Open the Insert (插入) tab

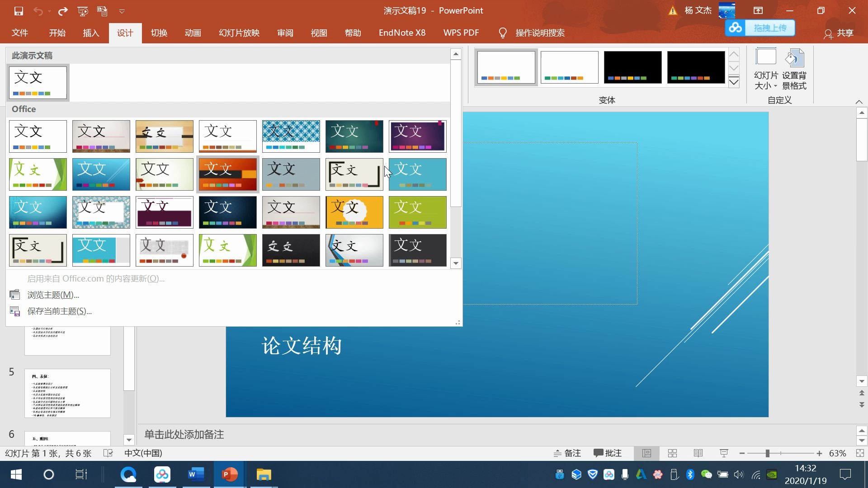pyautogui.click(x=91, y=33)
